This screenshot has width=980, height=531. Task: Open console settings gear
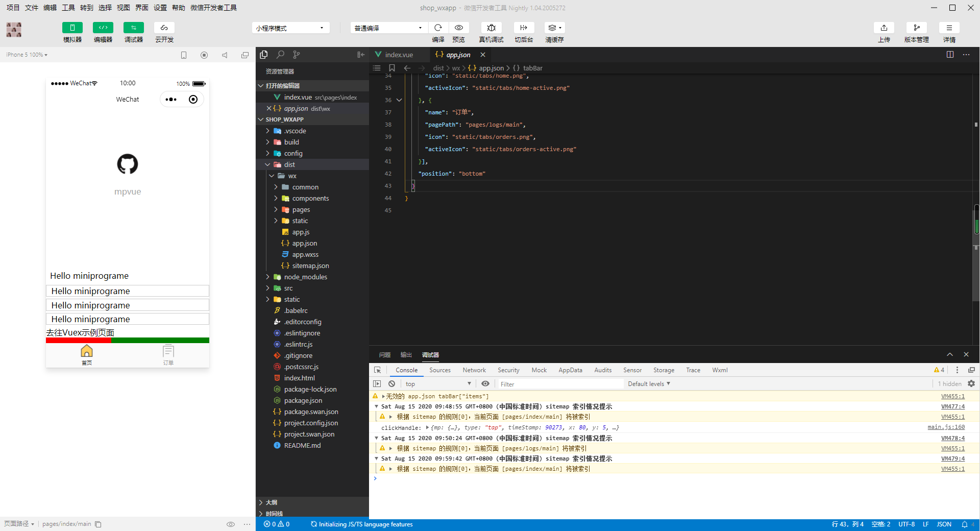click(971, 383)
